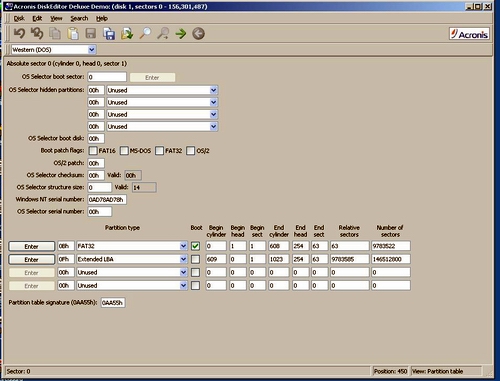Click the green Go to sector arrow
The image size is (500, 381).
[x=181, y=33]
